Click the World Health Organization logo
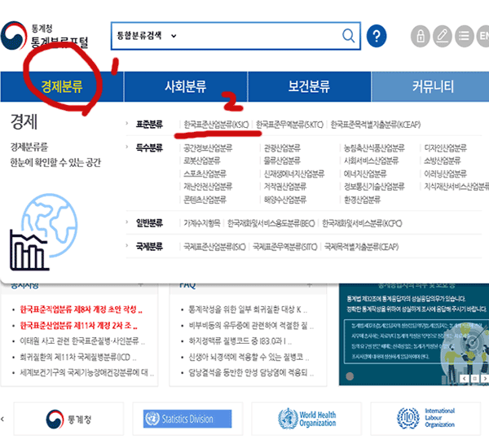Viewport: 489px width, 448px height. pyautogui.click(x=306, y=419)
